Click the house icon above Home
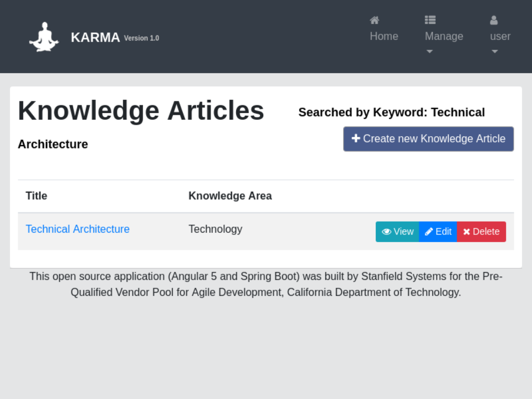 coord(375,21)
